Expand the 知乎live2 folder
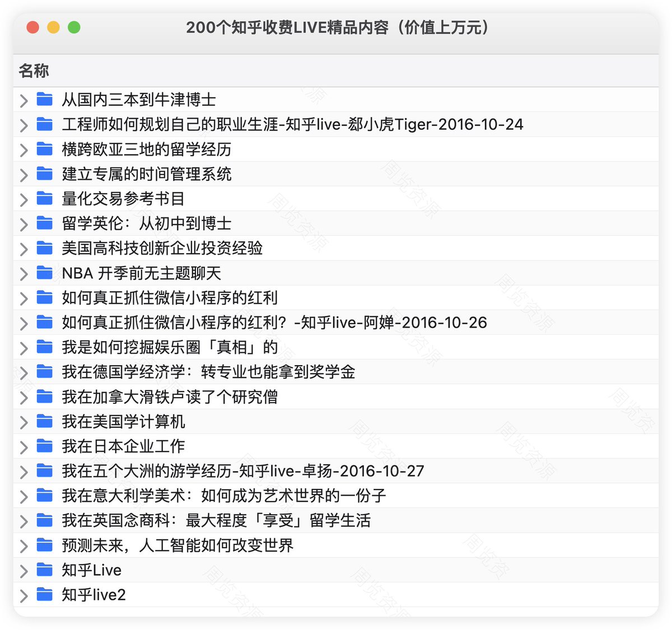The width and height of the screenshot is (672, 630). [x=24, y=596]
